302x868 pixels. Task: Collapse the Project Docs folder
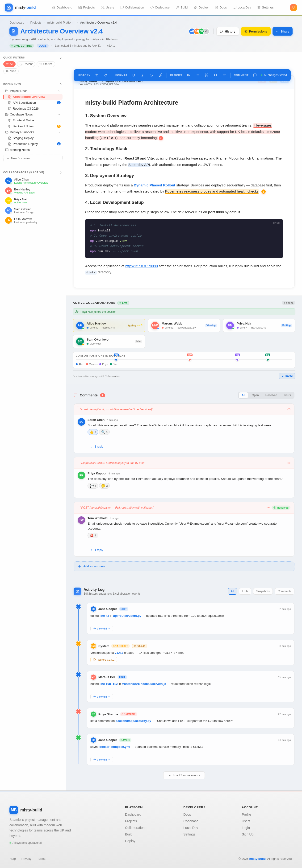tap(59, 91)
